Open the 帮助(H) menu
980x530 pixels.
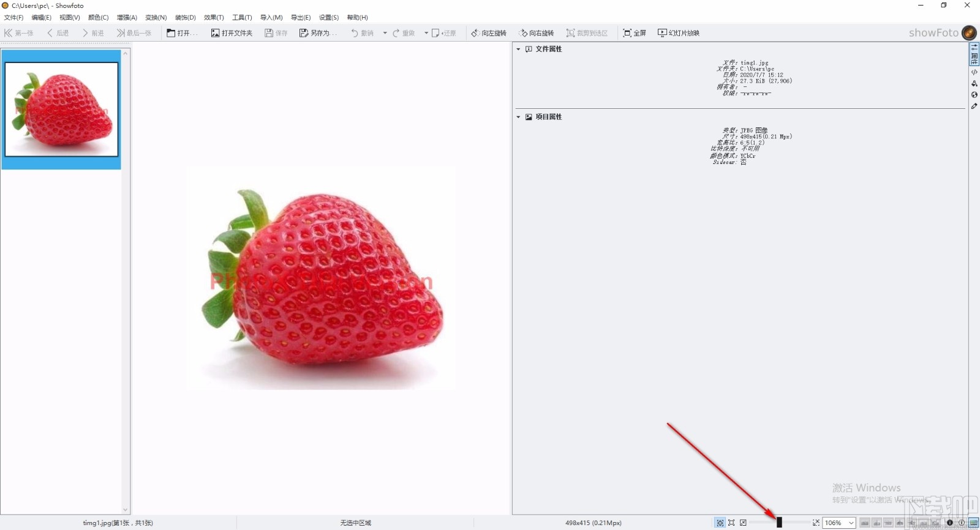[358, 17]
